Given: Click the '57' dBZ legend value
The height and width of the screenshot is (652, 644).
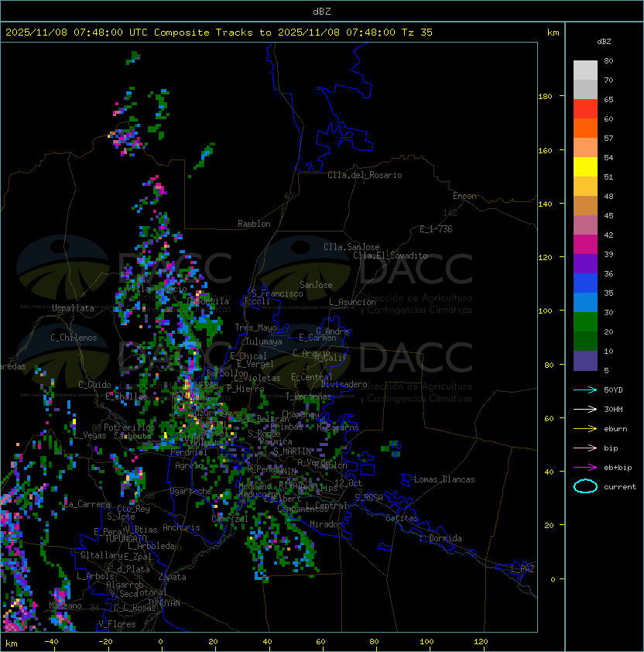Looking at the screenshot, I should (608, 138).
